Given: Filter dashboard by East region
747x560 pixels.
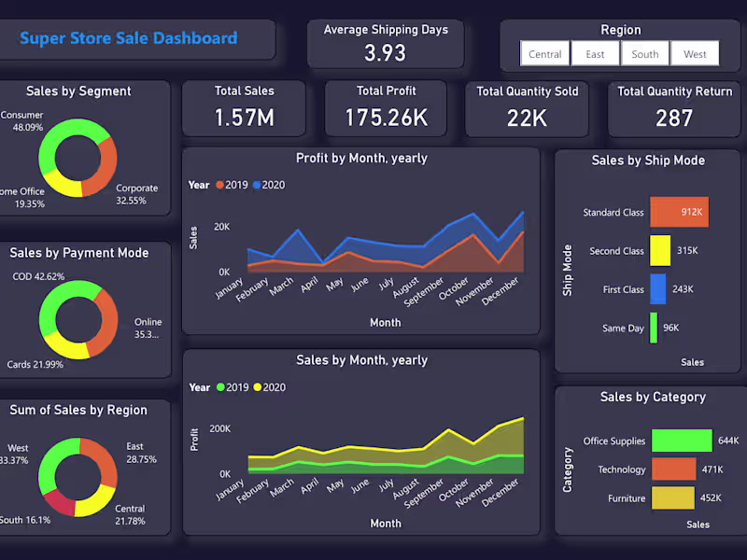Looking at the screenshot, I should click(x=595, y=54).
